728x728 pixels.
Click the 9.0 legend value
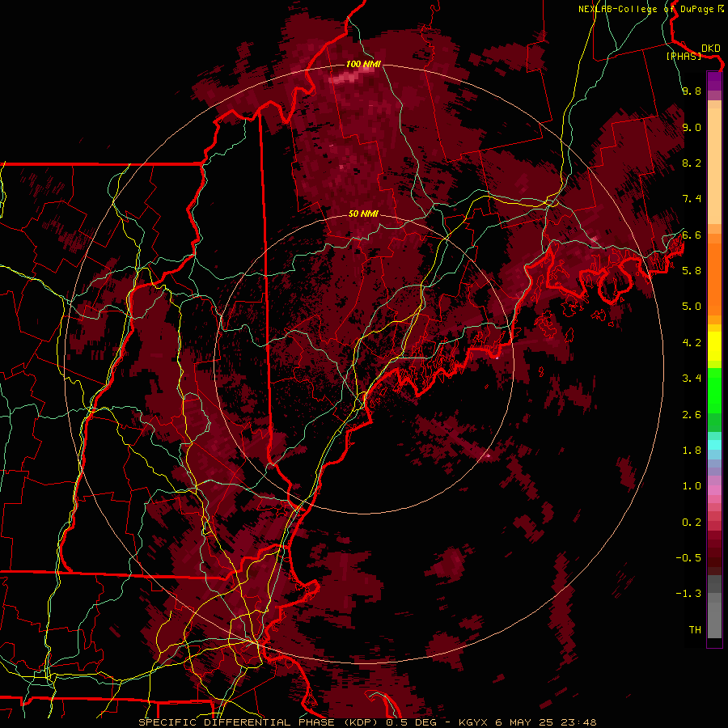click(692, 127)
